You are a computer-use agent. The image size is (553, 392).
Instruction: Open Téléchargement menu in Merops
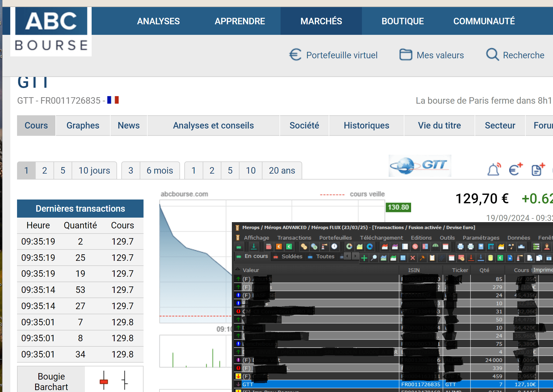point(381,238)
